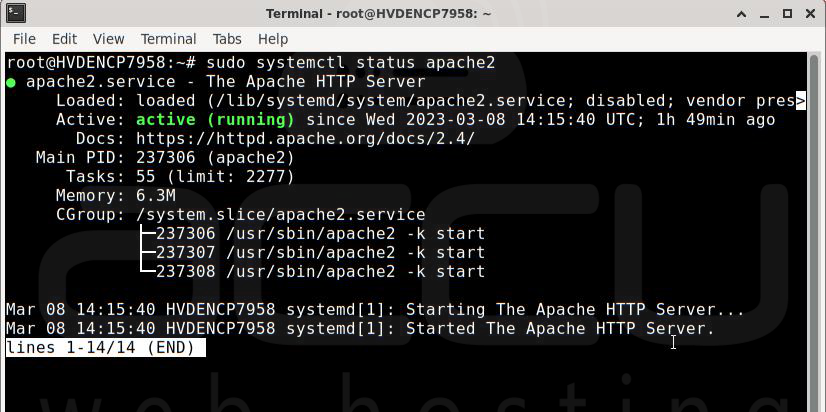The image size is (826, 412).
Task: Maximize the Terminal window
Action: coord(788,14)
